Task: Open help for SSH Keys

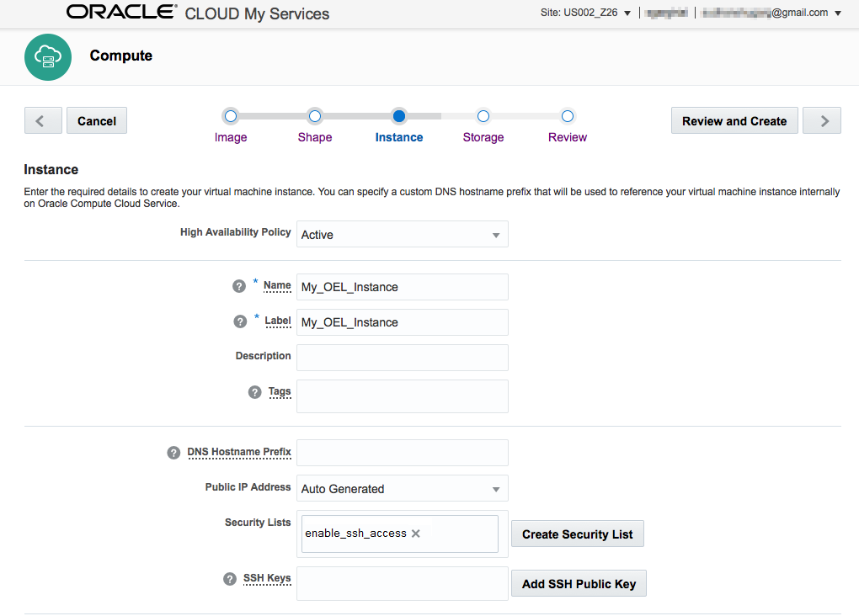Action: click(x=228, y=578)
